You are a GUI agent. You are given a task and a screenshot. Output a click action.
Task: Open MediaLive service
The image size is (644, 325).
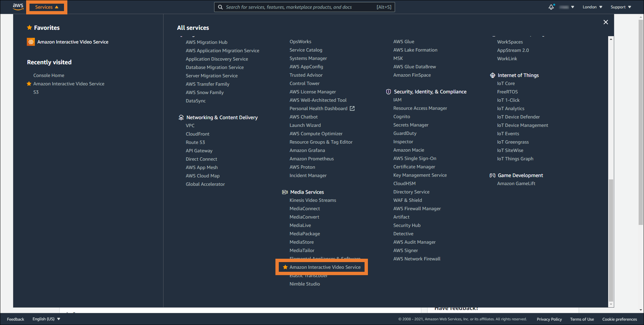tap(300, 225)
